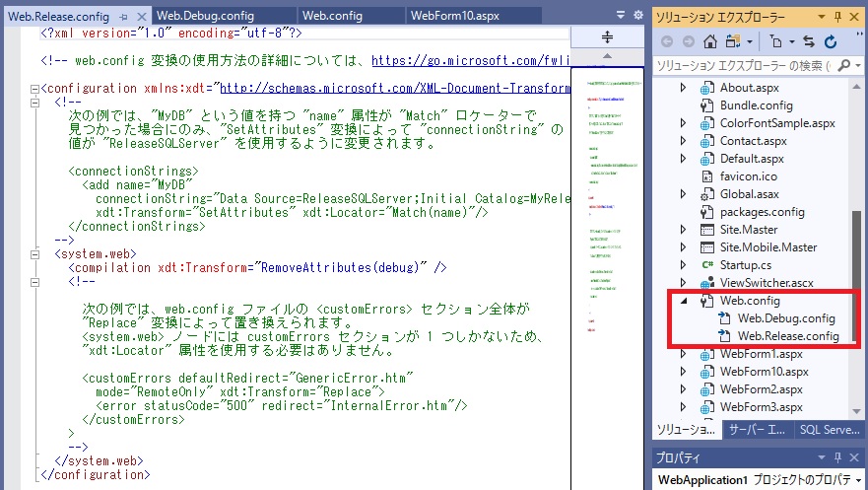Select the Startup.cs C# file icon
The height and width of the screenshot is (490, 868).
tap(706, 265)
